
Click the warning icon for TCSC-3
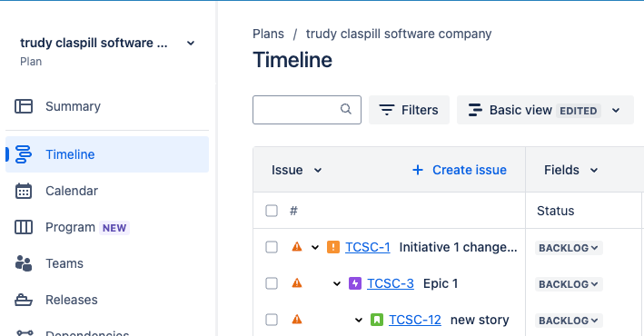[x=296, y=283]
